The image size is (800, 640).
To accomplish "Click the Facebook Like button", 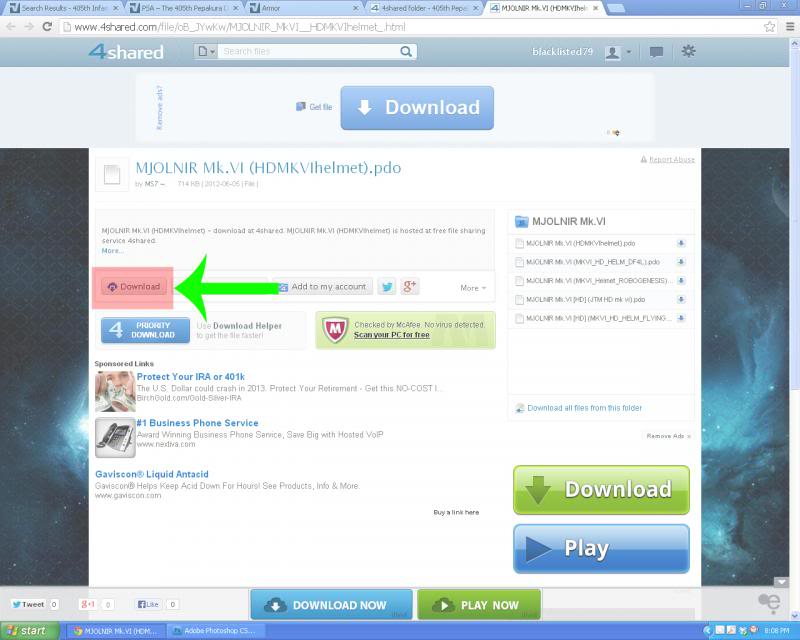I will click(x=148, y=604).
